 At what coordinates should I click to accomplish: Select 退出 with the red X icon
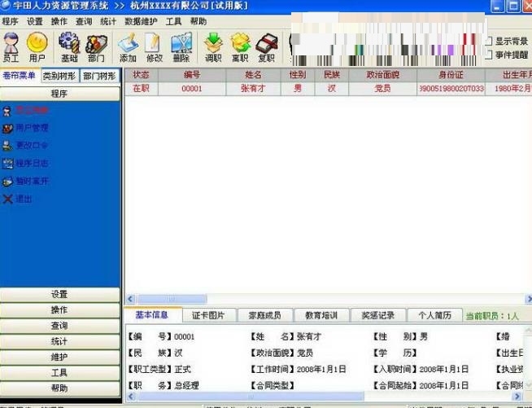pos(18,199)
